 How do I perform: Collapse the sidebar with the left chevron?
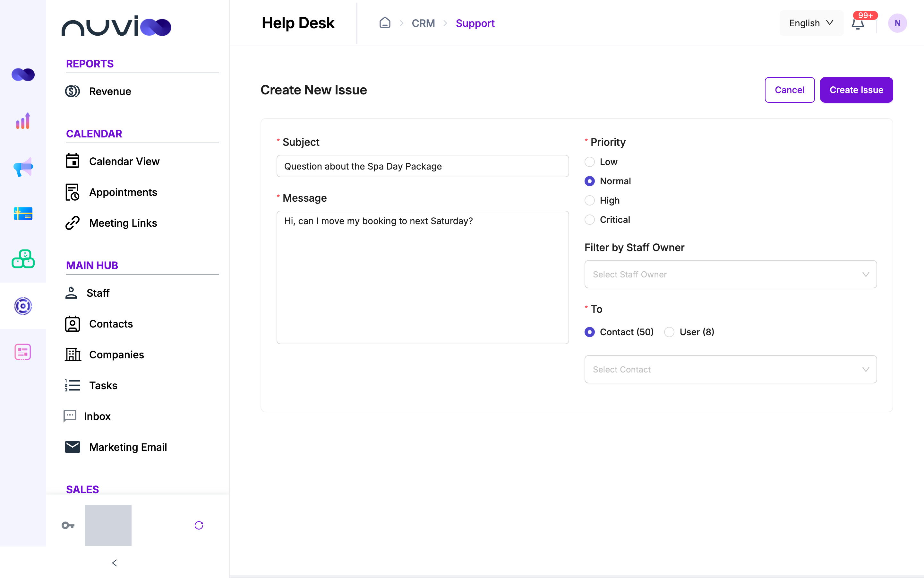[114, 563]
